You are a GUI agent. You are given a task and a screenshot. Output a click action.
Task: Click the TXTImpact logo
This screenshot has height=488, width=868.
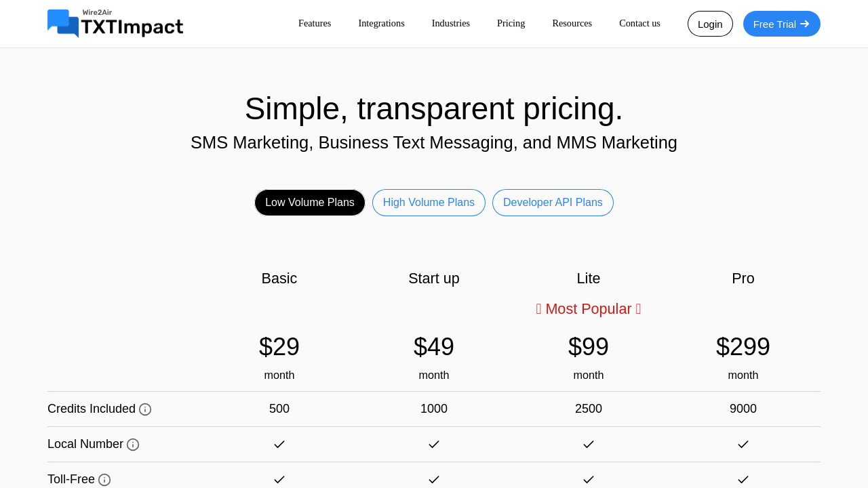pyautogui.click(x=115, y=24)
